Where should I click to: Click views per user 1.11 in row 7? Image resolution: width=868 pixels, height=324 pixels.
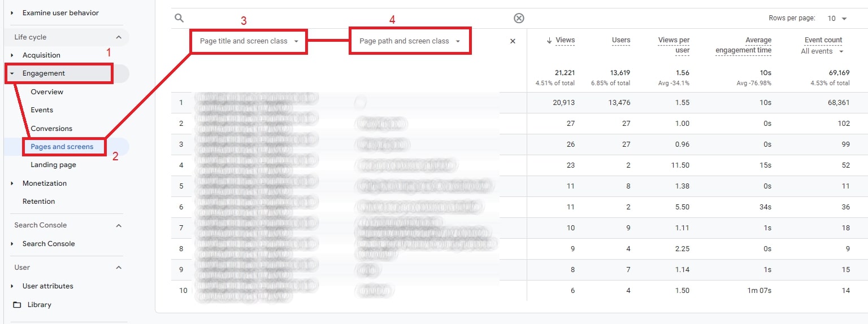[x=683, y=228]
